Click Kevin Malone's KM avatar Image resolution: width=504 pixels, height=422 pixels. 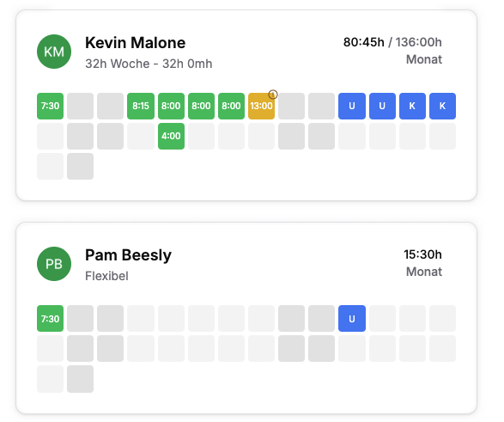(x=54, y=52)
